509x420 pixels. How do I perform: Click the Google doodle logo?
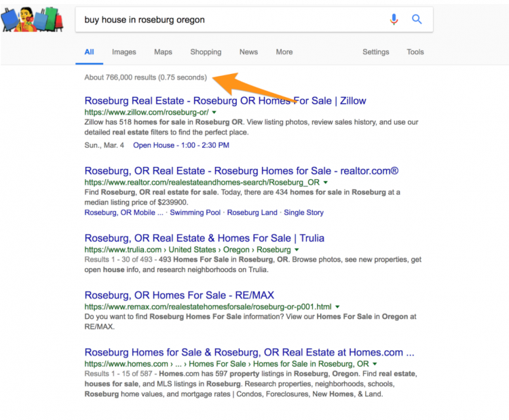coord(32,20)
